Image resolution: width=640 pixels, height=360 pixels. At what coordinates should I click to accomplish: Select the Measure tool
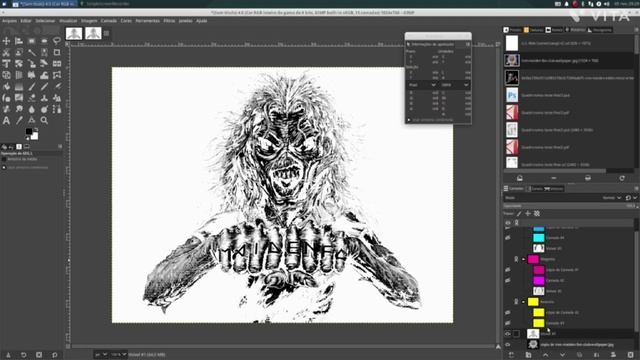pyautogui.click(x=31, y=120)
